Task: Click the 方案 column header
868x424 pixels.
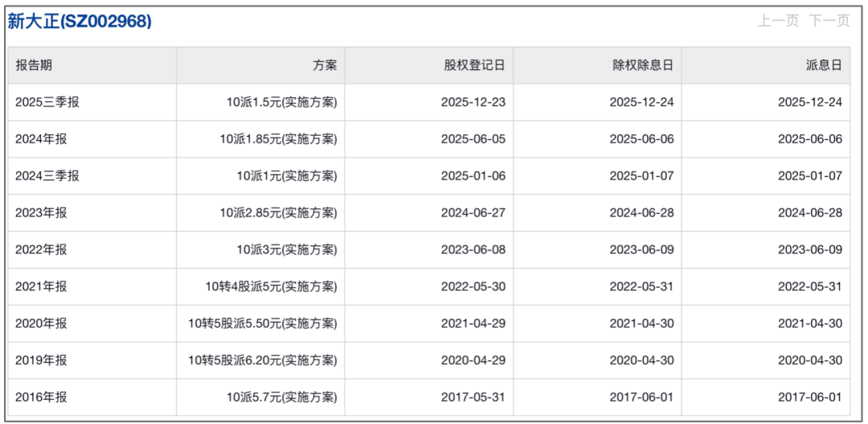Action: pos(325,66)
